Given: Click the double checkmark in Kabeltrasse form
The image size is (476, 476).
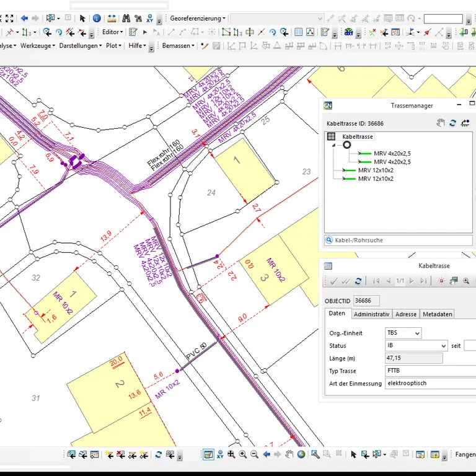Looking at the screenshot, I should [x=346, y=281].
